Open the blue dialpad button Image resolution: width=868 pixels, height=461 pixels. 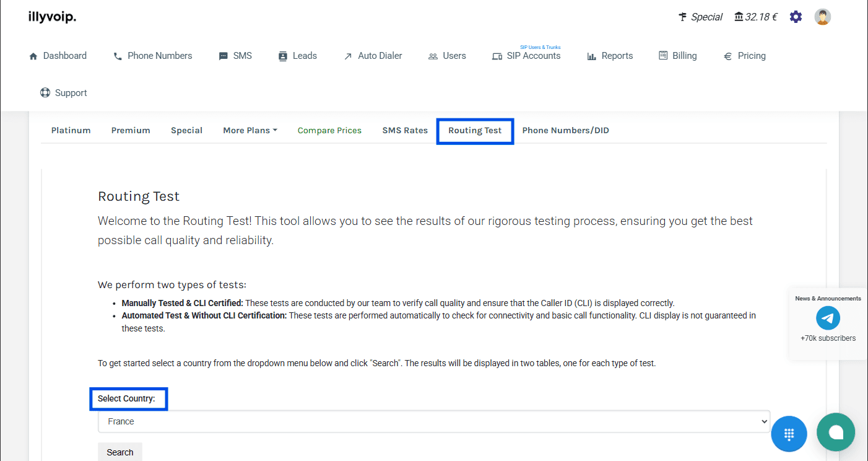click(x=789, y=434)
